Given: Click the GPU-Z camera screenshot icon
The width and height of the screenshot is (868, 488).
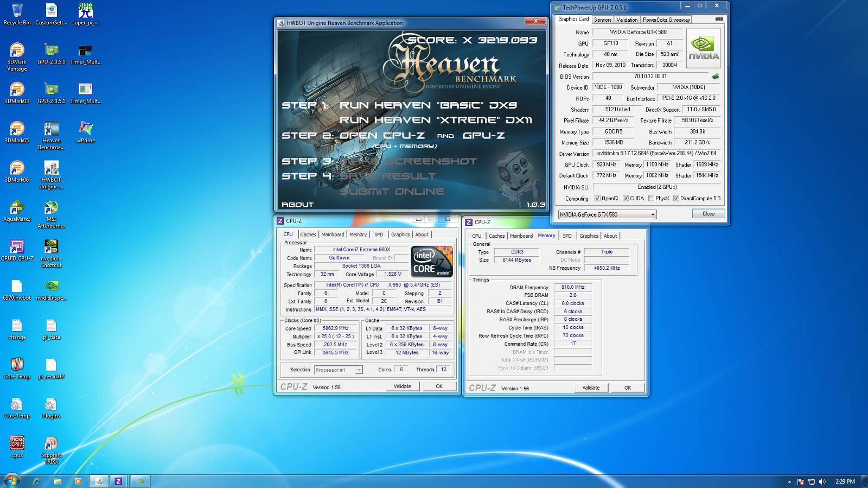Looking at the screenshot, I should point(719,19).
